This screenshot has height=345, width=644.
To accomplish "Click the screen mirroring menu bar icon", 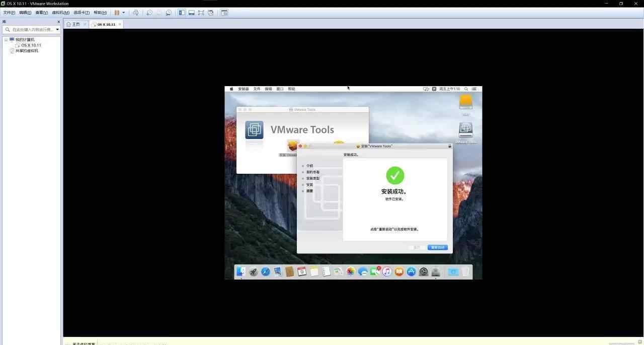I will click(x=426, y=89).
